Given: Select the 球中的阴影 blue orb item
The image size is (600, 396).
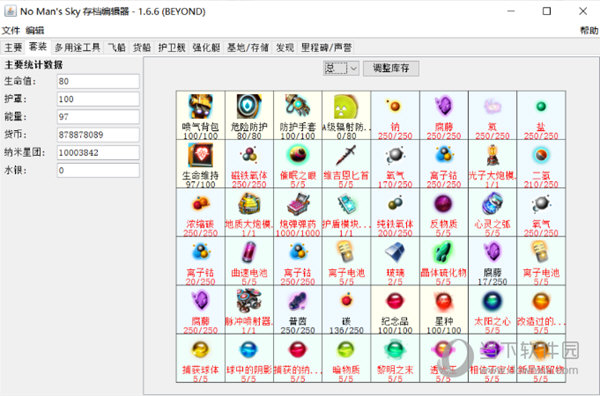Looking at the screenshot, I should click(249, 358).
